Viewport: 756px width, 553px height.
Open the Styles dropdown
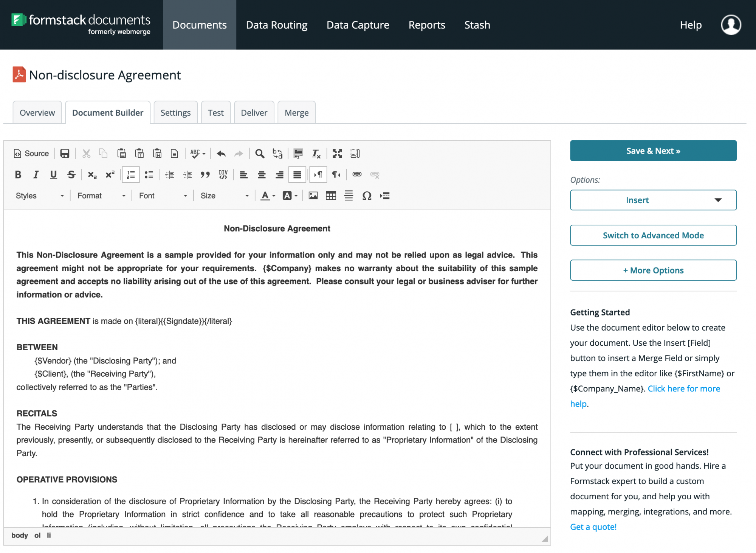(40, 196)
